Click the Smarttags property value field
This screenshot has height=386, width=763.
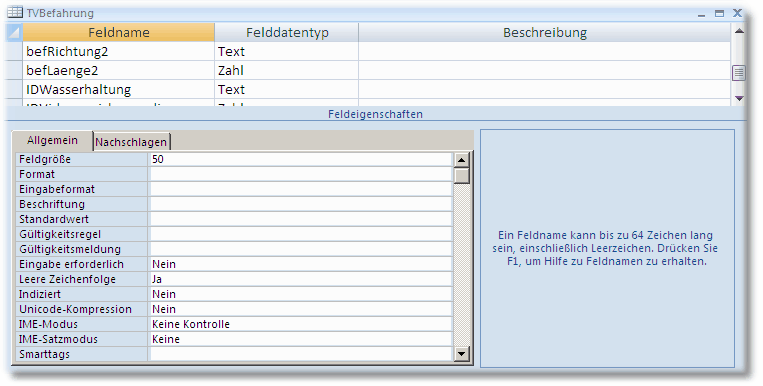301,354
